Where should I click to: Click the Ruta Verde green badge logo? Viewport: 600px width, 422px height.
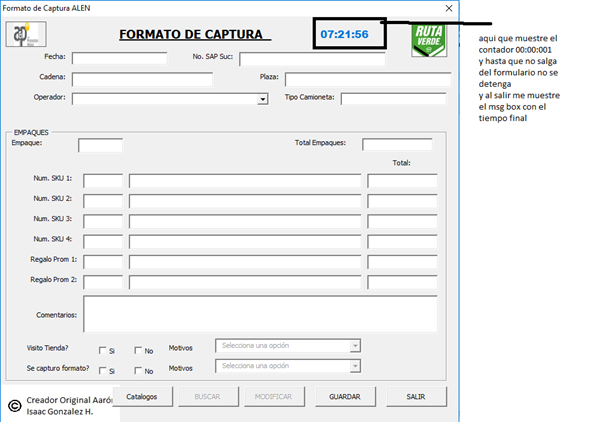(429, 41)
